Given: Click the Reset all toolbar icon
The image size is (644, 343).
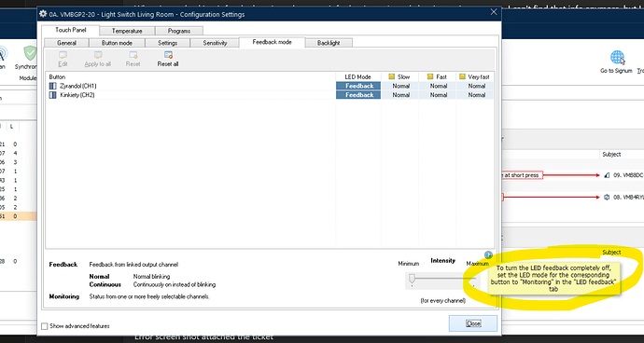Looking at the screenshot, I should [x=168, y=55].
